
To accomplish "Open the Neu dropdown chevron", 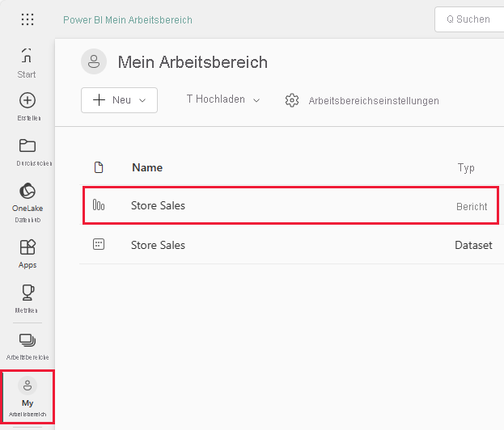I will pos(142,100).
